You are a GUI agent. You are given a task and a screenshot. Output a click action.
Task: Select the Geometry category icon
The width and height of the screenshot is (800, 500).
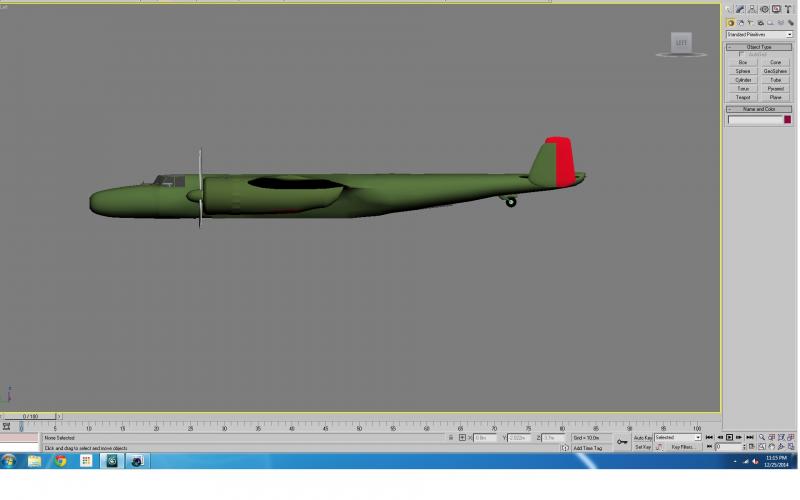point(731,23)
